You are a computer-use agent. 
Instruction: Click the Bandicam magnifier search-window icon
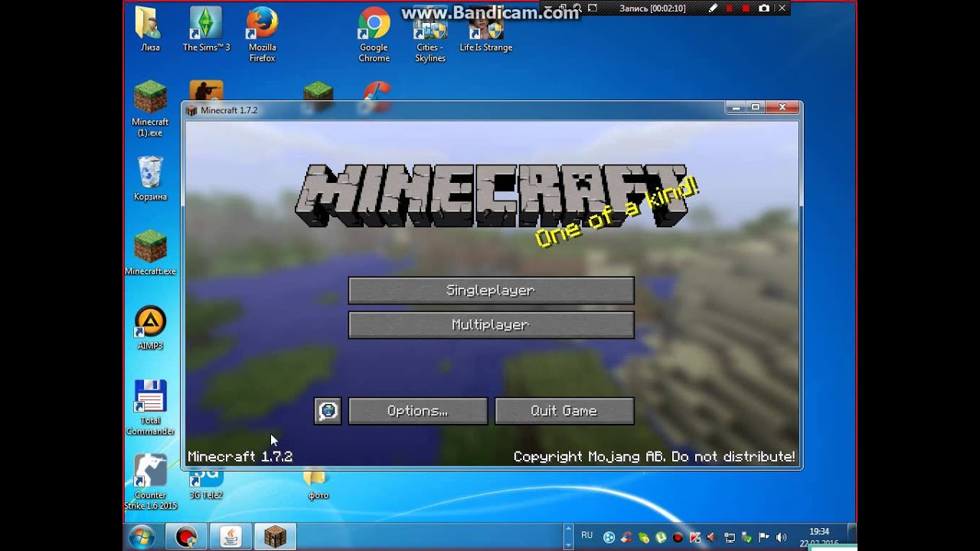pos(577,8)
